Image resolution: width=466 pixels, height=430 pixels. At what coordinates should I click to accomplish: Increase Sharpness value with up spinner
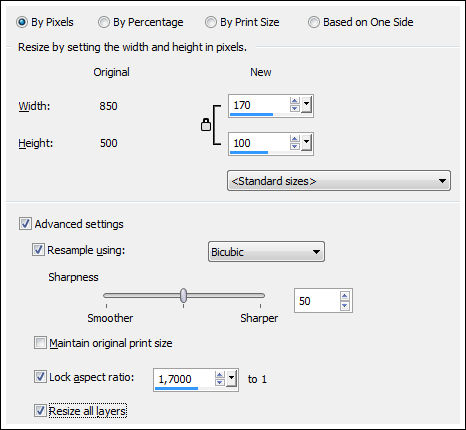coord(345,296)
